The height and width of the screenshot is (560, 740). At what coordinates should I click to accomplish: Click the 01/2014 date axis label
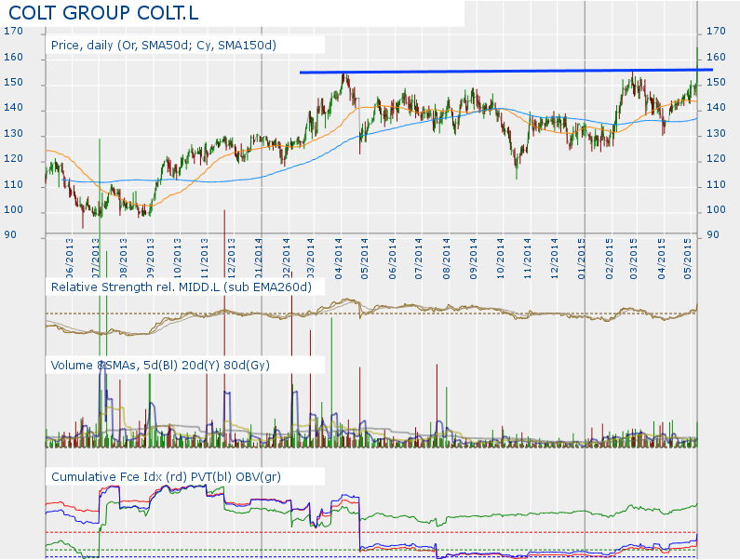point(258,259)
